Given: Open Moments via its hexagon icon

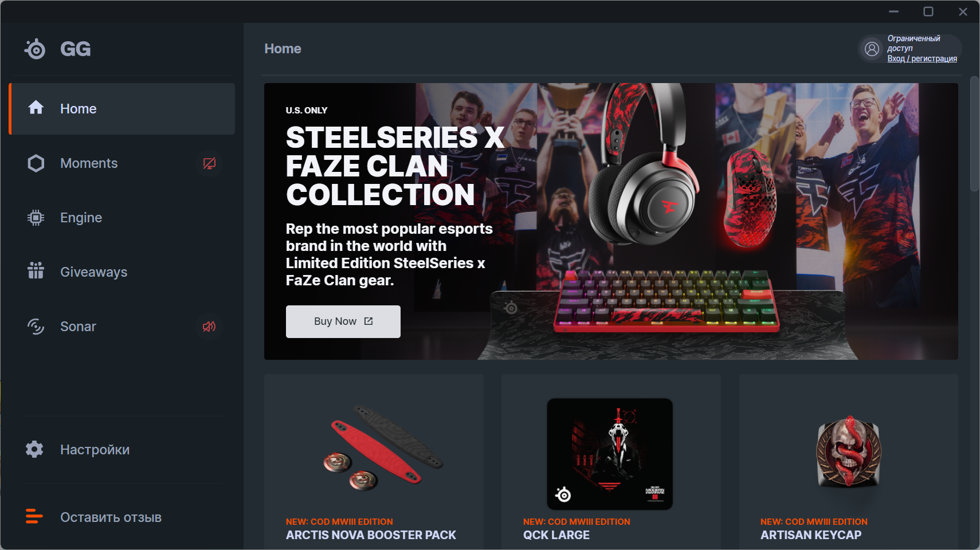Looking at the screenshot, I should 36,163.
